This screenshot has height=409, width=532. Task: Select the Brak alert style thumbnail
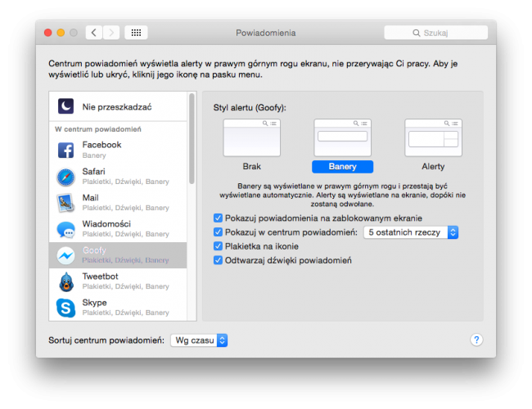tap(252, 137)
